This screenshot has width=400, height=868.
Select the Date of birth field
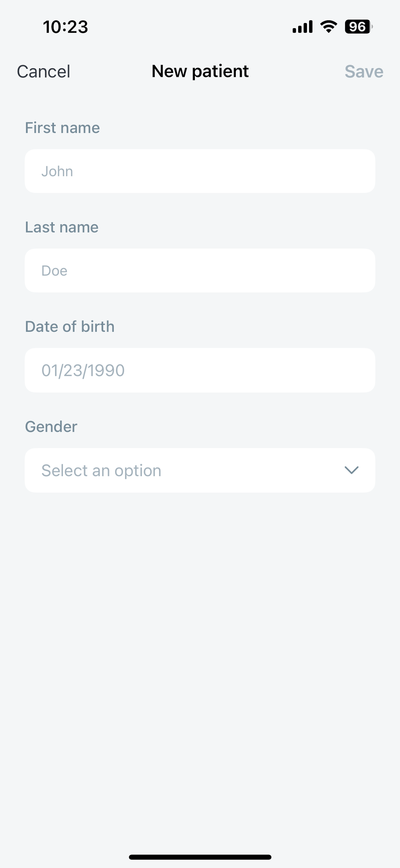point(200,370)
